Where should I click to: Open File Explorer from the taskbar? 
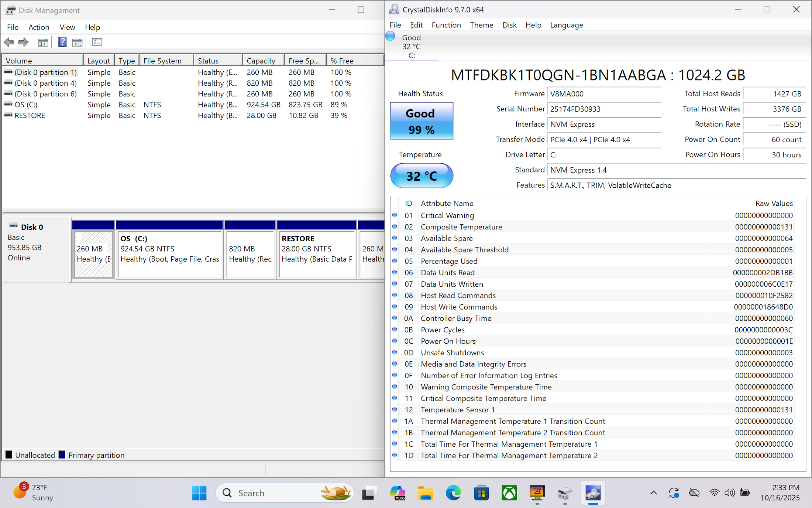pyautogui.click(x=425, y=493)
